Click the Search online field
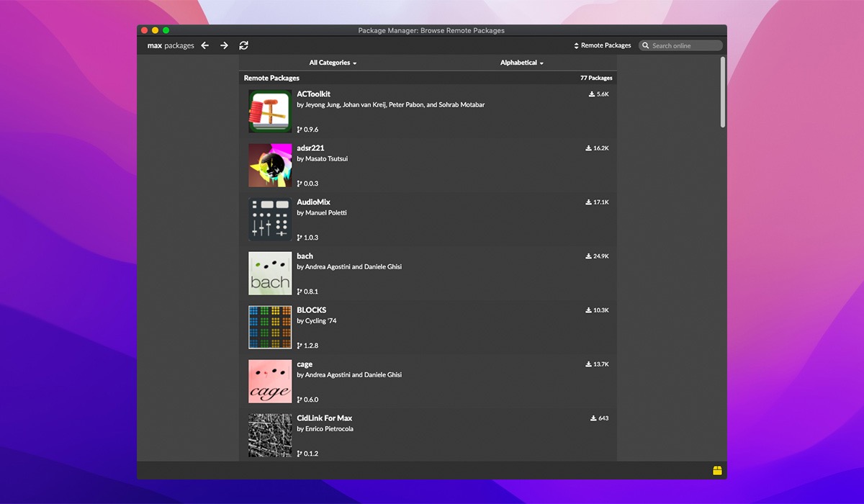The image size is (864, 504). [684, 45]
